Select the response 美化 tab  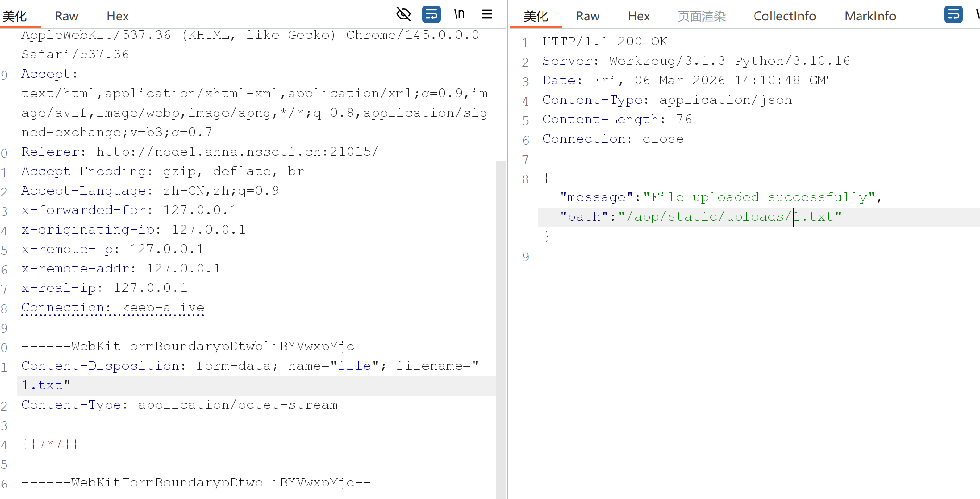[x=536, y=16]
